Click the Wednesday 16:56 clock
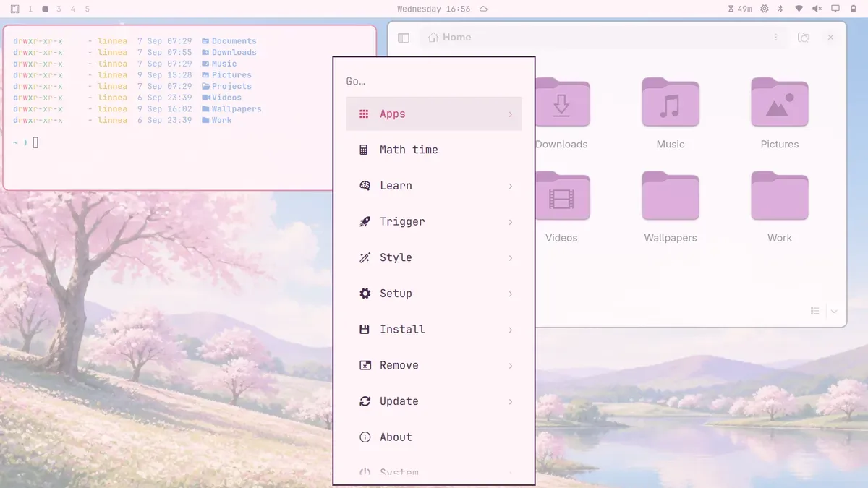 point(434,9)
